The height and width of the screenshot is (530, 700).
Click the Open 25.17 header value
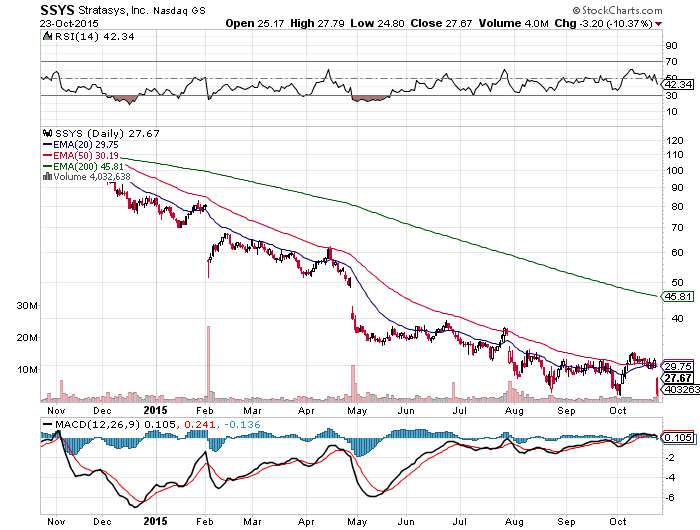(x=254, y=23)
